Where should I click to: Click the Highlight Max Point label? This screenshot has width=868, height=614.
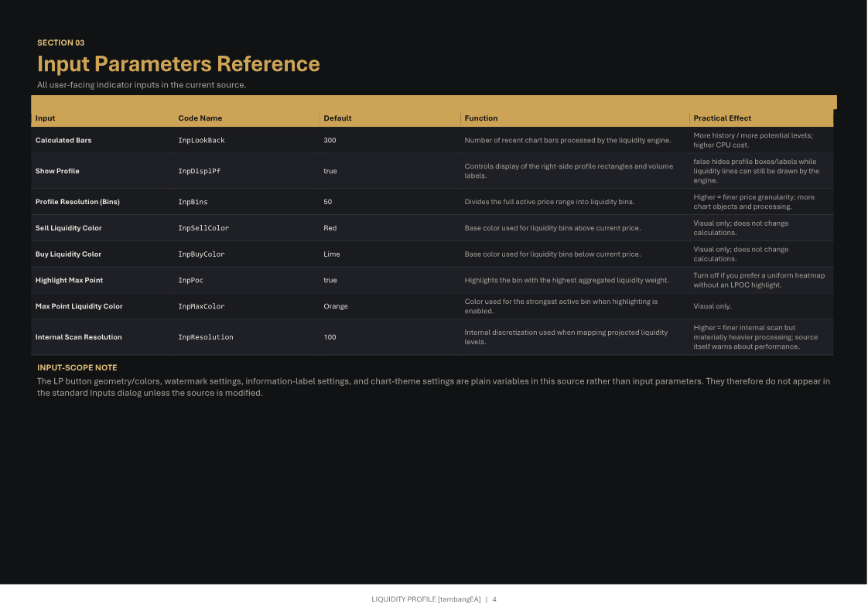coord(69,281)
